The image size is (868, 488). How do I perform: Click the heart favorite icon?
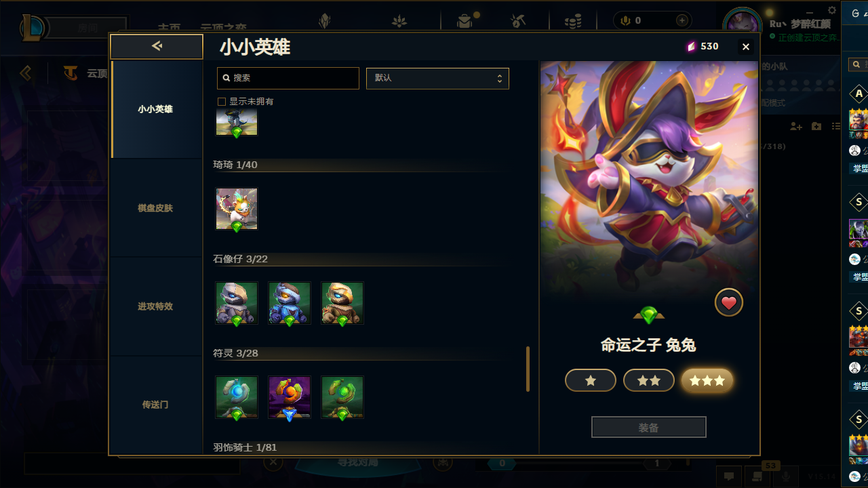click(729, 303)
